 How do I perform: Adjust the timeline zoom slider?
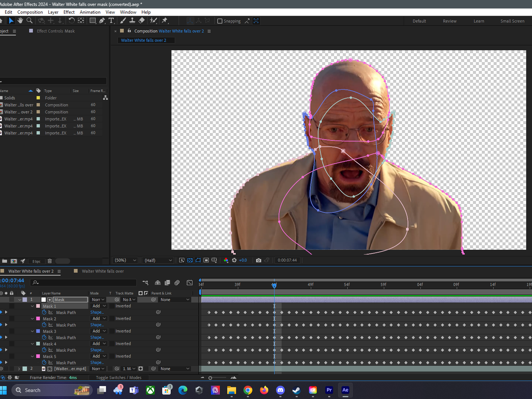[210, 378]
